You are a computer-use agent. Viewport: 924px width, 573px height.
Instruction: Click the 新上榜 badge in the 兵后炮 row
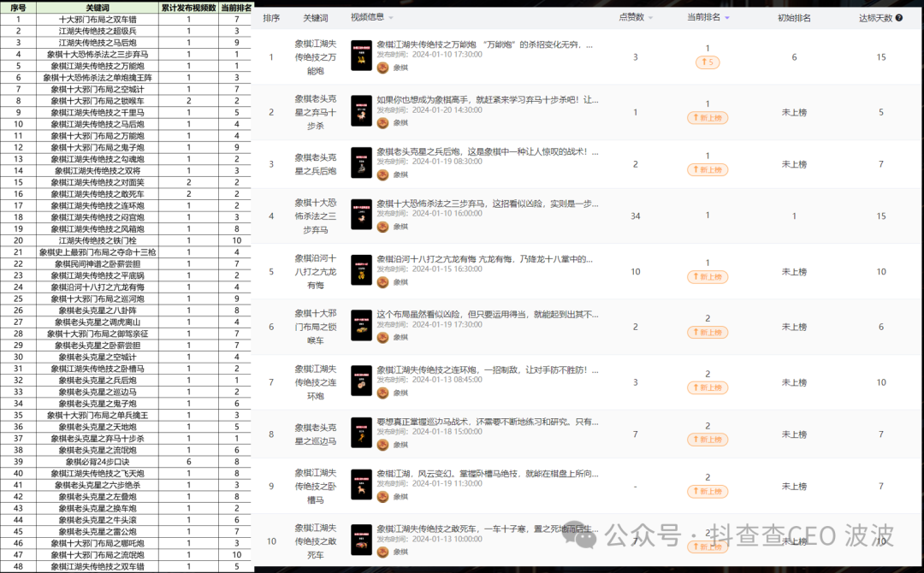(708, 169)
